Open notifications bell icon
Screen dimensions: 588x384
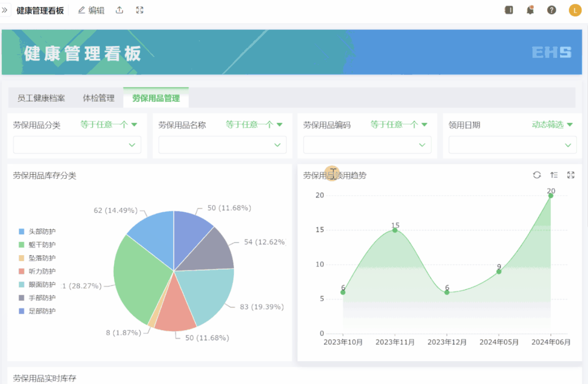click(530, 10)
